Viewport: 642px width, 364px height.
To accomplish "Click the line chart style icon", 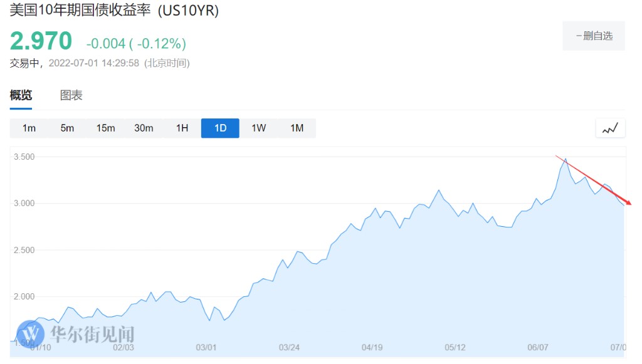I will click(610, 128).
